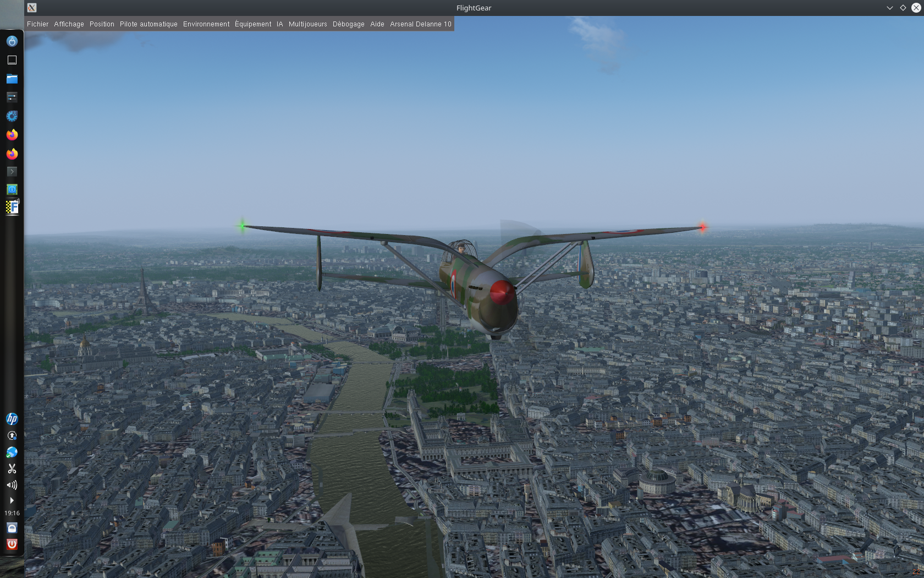Image resolution: width=924 pixels, height=578 pixels.
Task: Open the Environnement menu
Action: click(206, 24)
